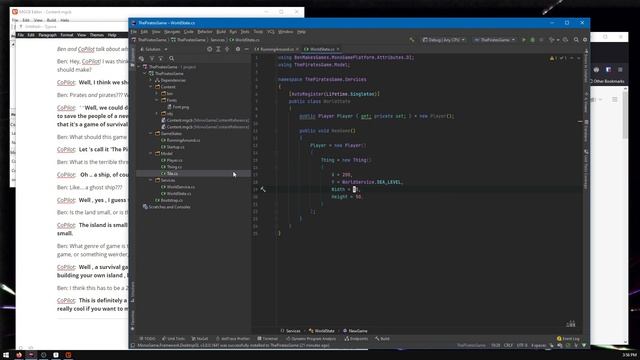
Task: Click the search magnifier in Solution explorer toolbar
Action: coord(171,59)
